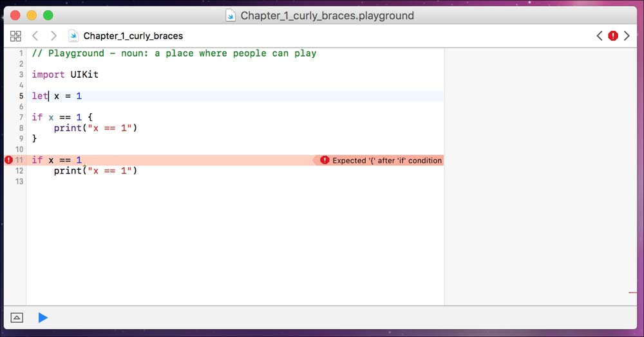The image size is (644, 337).
Task: Click line number 7 in the gutter
Action: click(x=21, y=117)
